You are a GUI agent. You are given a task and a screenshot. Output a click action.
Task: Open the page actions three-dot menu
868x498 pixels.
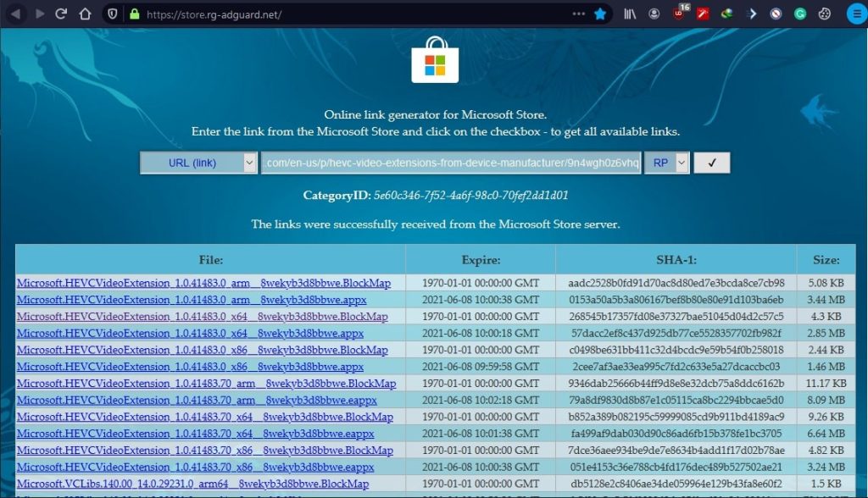pos(578,14)
